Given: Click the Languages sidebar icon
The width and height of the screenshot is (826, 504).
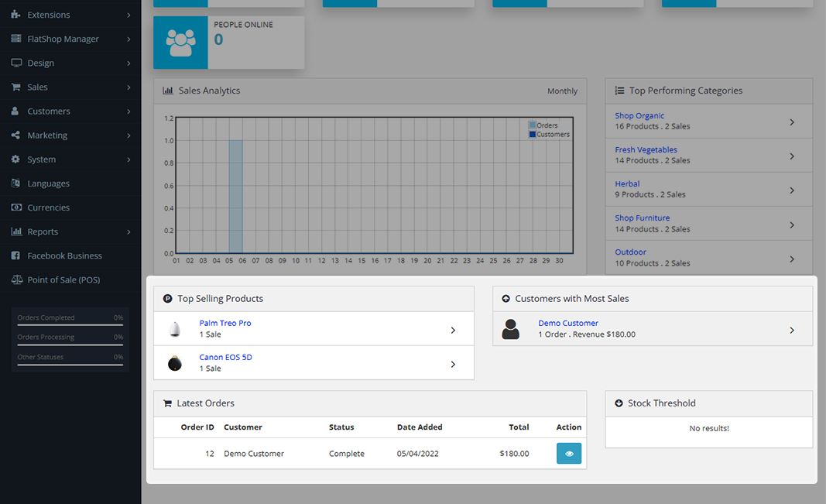Looking at the screenshot, I should point(15,183).
